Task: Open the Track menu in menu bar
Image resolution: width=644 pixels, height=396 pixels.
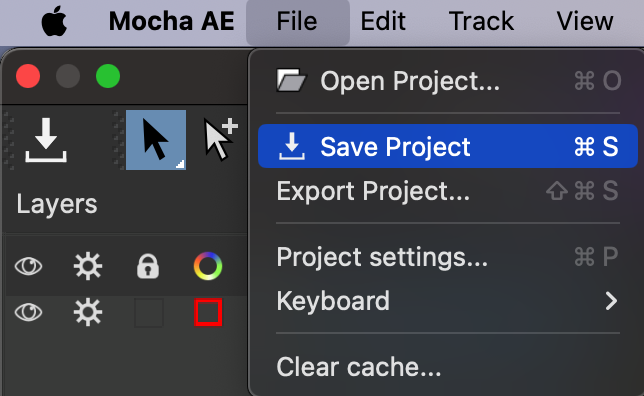Action: [x=481, y=21]
